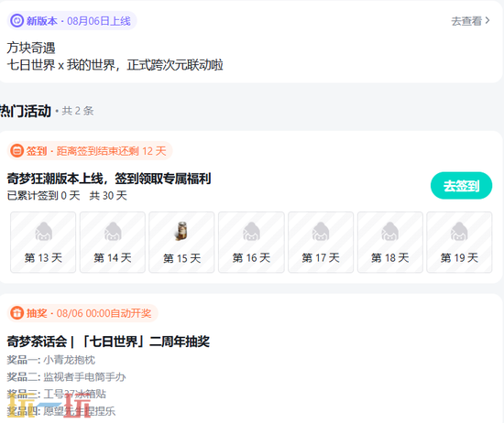Open the 奇梦茶话会 二周年抽奖 title

[108, 342]
